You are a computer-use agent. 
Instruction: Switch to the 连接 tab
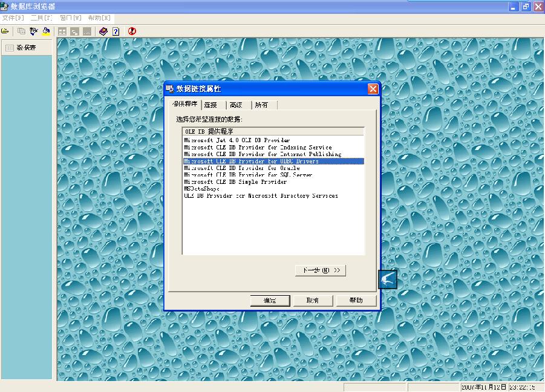click(210, 105)
